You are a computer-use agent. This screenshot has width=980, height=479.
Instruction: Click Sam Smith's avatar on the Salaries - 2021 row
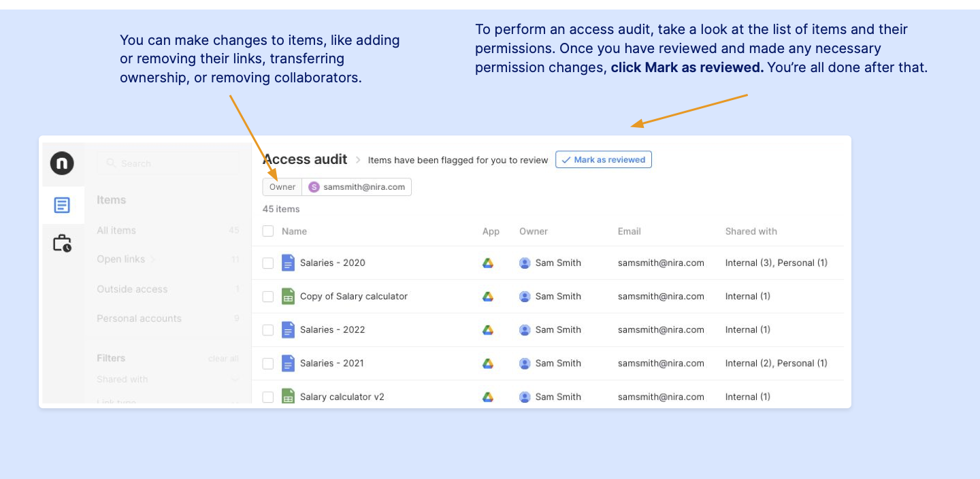[x=524, y=363]
